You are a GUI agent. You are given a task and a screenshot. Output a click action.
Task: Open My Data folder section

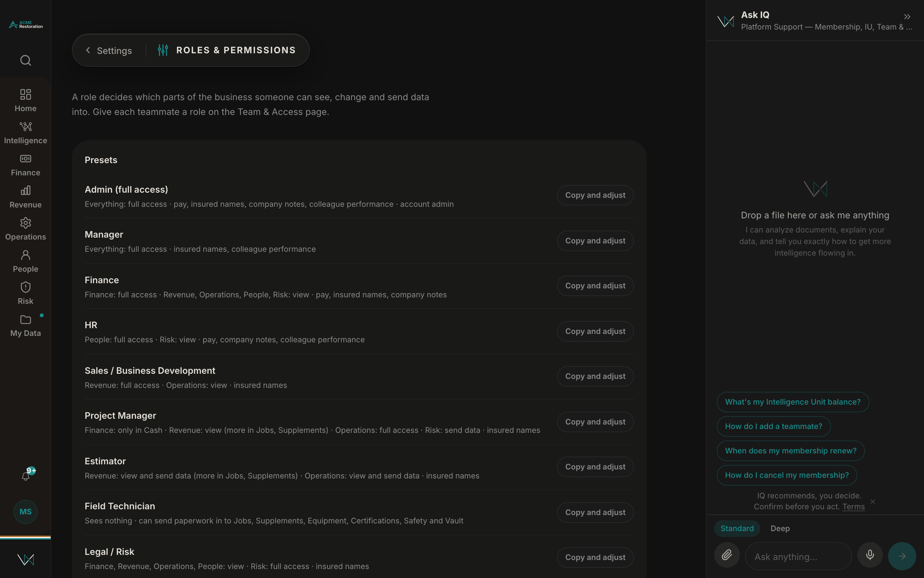pos(26,325)
